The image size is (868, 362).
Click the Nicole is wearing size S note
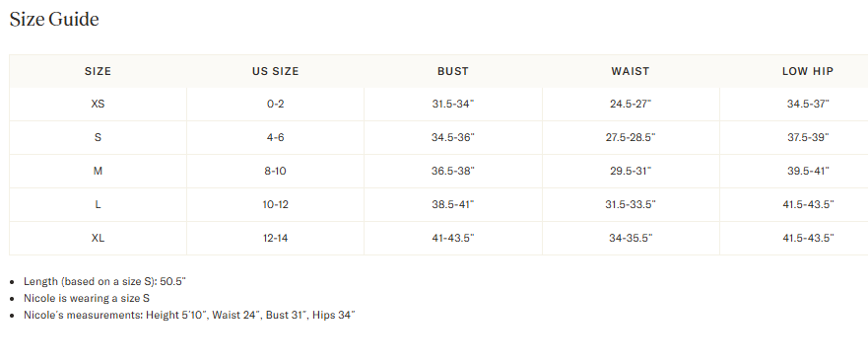pyautogui.click(x=87, y=298)
